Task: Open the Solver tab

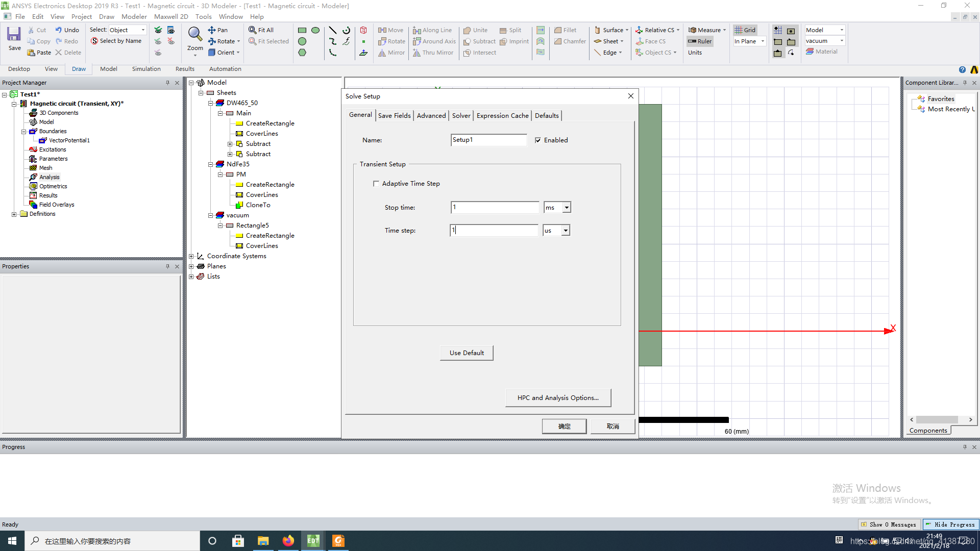Action: [461, 116]
